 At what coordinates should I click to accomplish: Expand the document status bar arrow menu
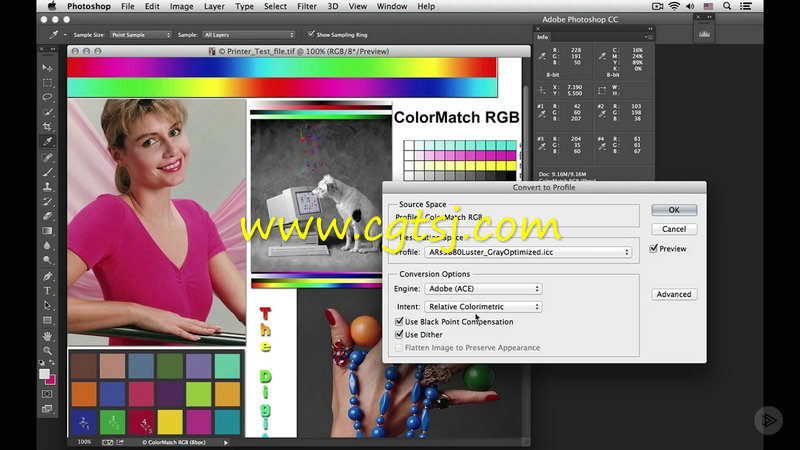tap(226, 442)
